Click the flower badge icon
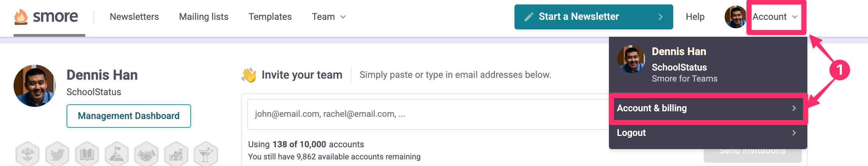Screen dimensions: 868x166 [28, 154]
